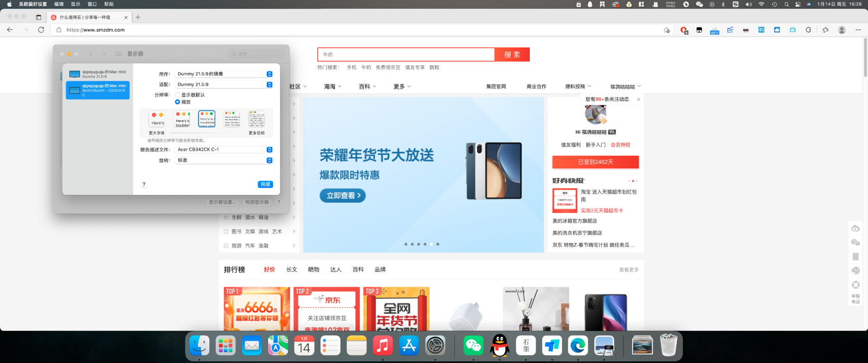The height and width of the screenshot is (363, 868).
Task: Expand the 祺鸽咕咕咕 account dropdown
Action: [626, 86]
